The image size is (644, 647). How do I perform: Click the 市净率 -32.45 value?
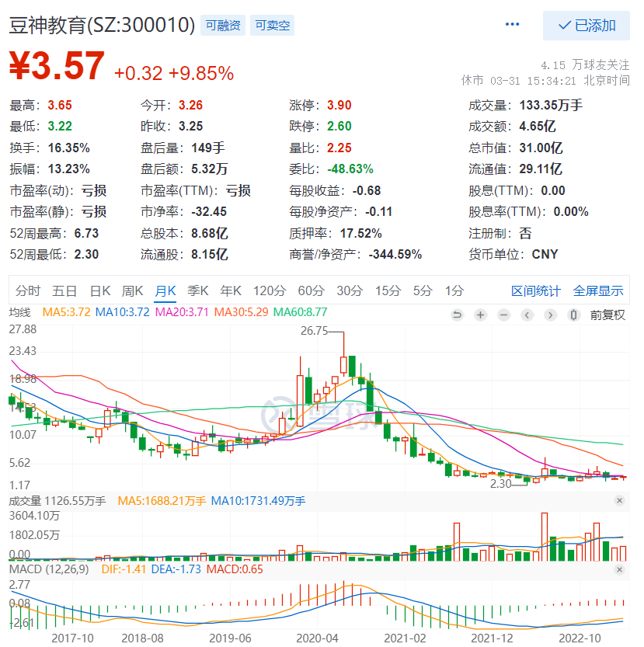click(x=209, y=212)
